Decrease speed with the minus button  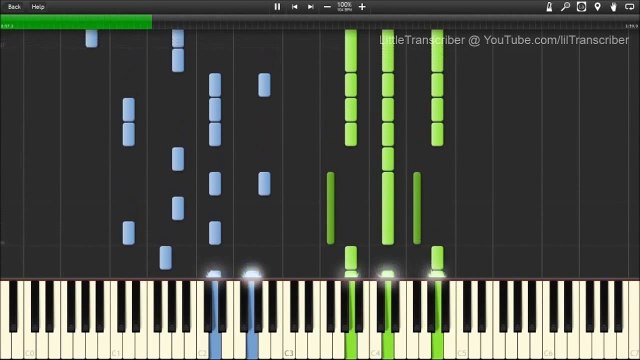click(327, 7)
